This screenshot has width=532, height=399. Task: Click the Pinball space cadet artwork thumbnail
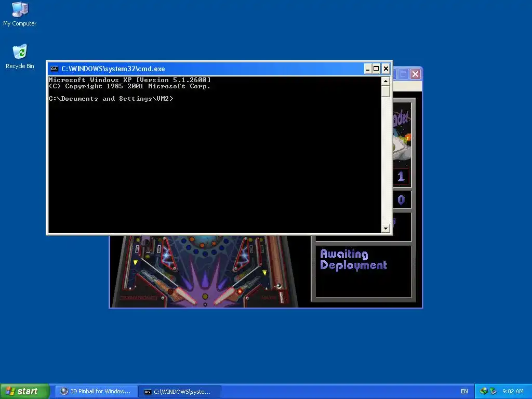pos(402,135)
